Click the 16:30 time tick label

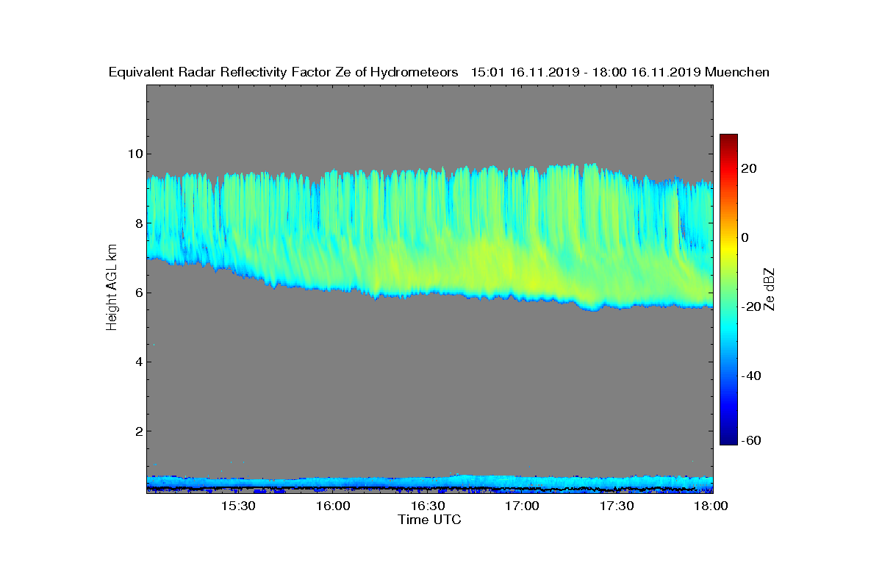point(427,506)
